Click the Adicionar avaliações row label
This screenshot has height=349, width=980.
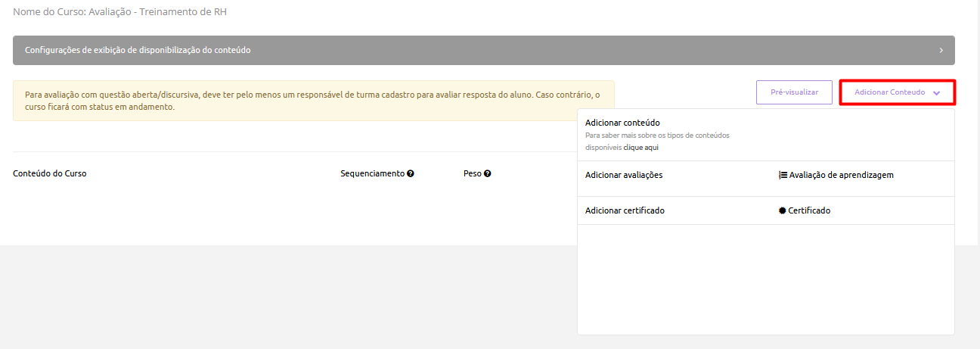[x=624, y=175]
